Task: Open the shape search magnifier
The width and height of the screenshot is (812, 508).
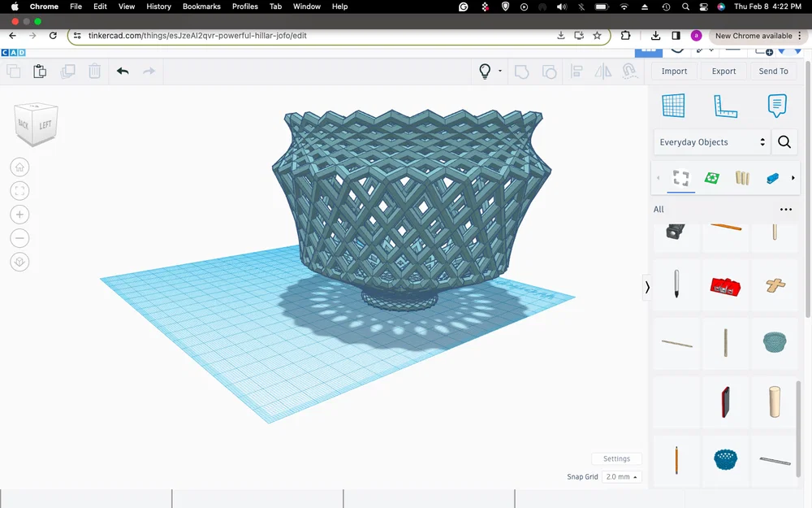Action: click(784, 141)
